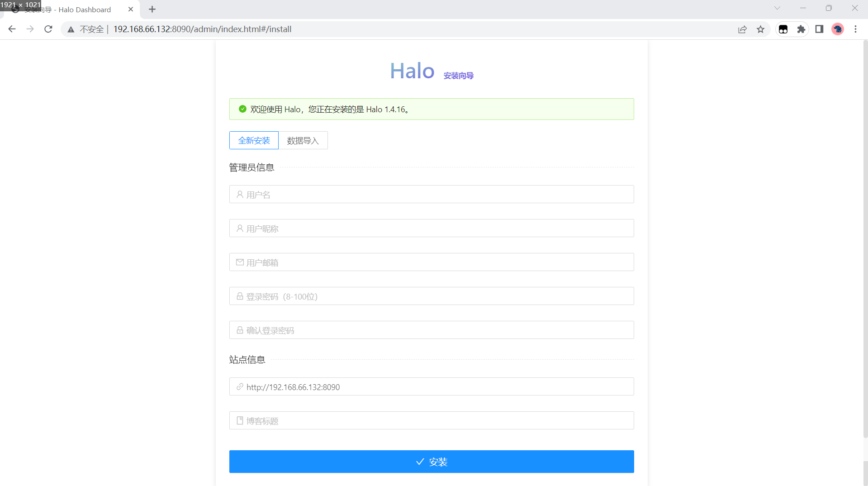Bookmark this page with the star icon
The width and height of the screenshot is (868, 486).
pyautogui.click(x=760, y=29)
